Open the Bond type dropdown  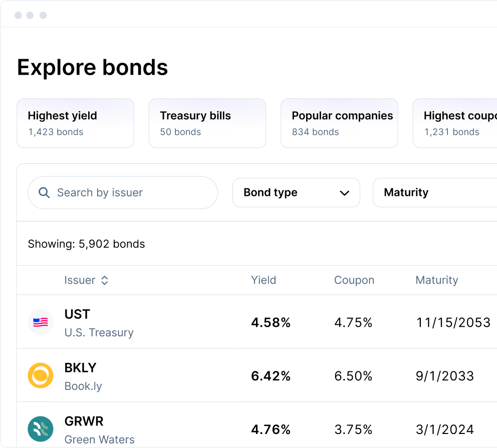[296, 192]
